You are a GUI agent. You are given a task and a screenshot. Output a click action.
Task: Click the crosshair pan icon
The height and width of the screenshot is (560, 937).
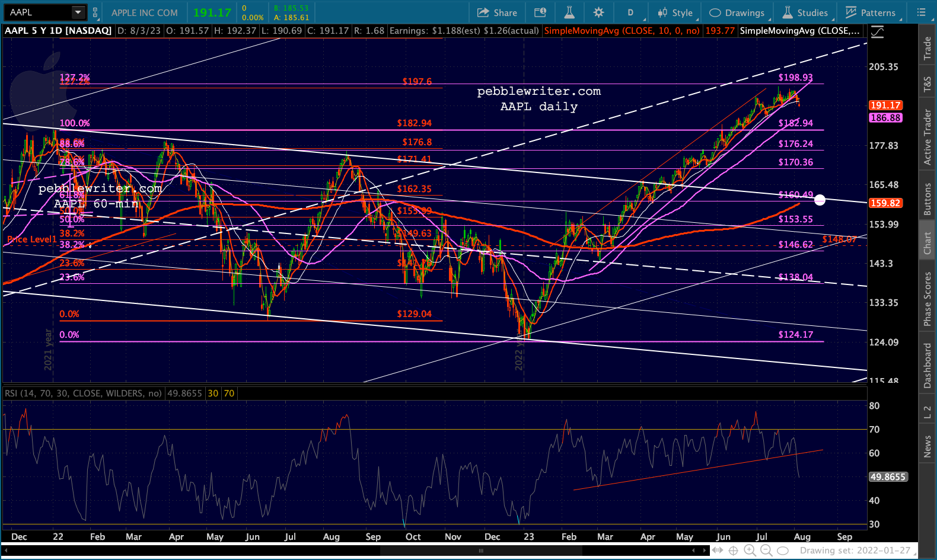coord(733,551)
